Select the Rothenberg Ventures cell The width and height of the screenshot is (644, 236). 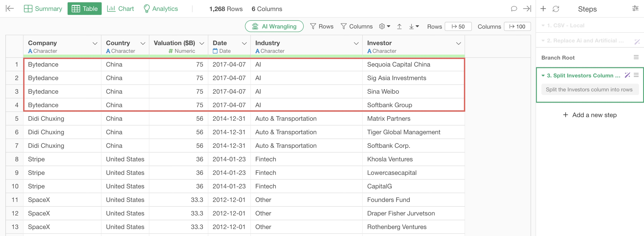[x=414, y=227]
